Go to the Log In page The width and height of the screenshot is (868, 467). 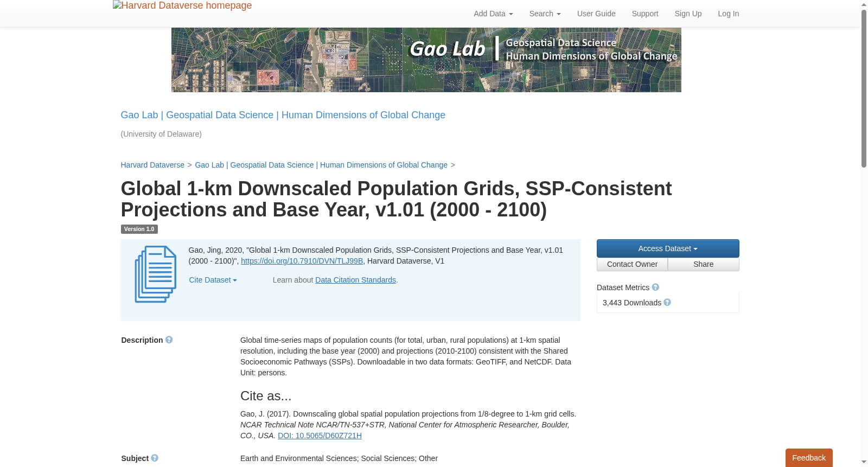click(728, 14)
